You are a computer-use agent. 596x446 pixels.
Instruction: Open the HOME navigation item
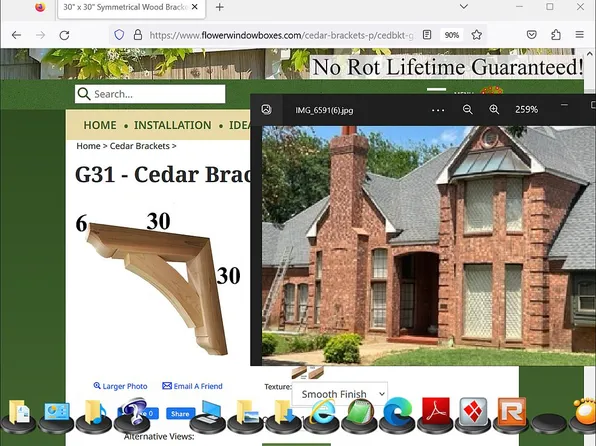click(x=100, y=125)
